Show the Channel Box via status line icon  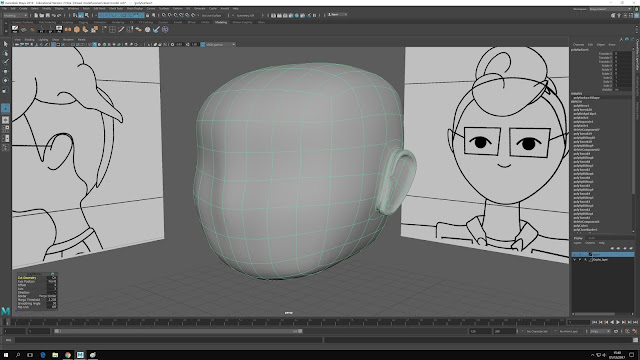636,15
